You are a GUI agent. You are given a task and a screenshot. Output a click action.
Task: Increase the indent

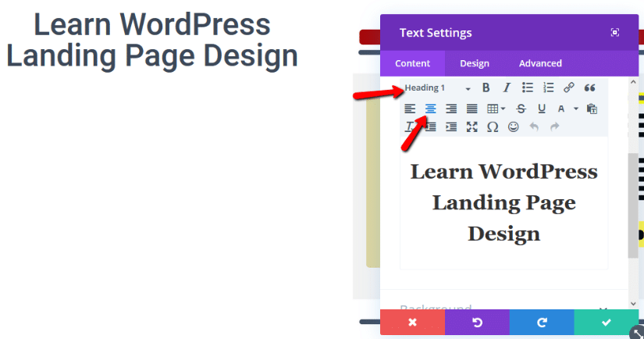(451, 127)
